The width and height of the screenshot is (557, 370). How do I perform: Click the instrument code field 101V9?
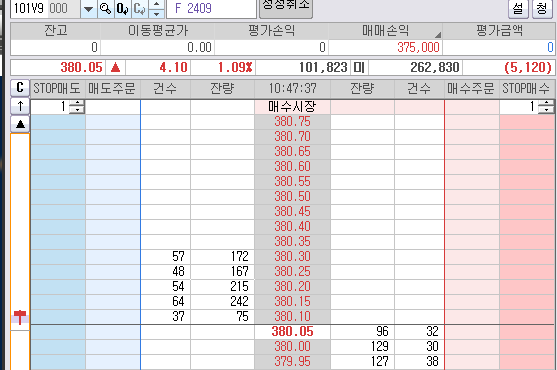point(45,9)
